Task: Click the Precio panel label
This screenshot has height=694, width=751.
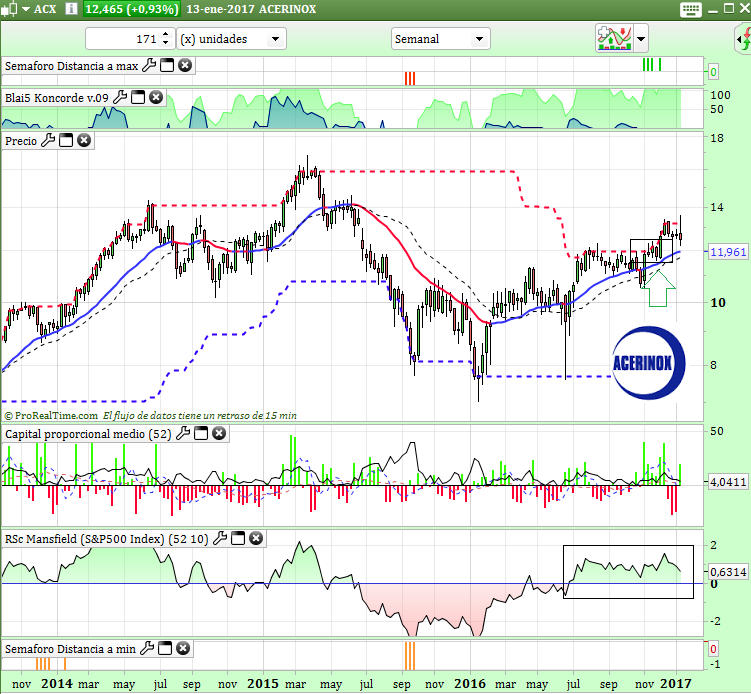Action: (21, 141)
